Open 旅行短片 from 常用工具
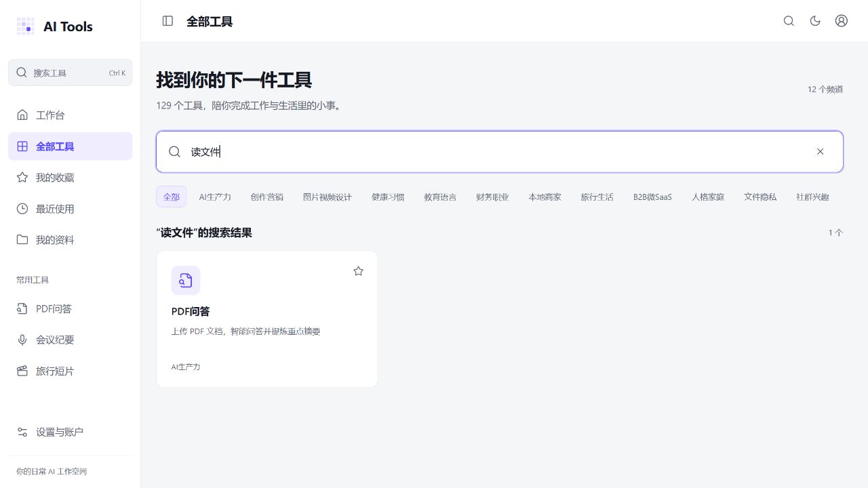The height and width of the screenshot is (488, 868). coord(71,371)
